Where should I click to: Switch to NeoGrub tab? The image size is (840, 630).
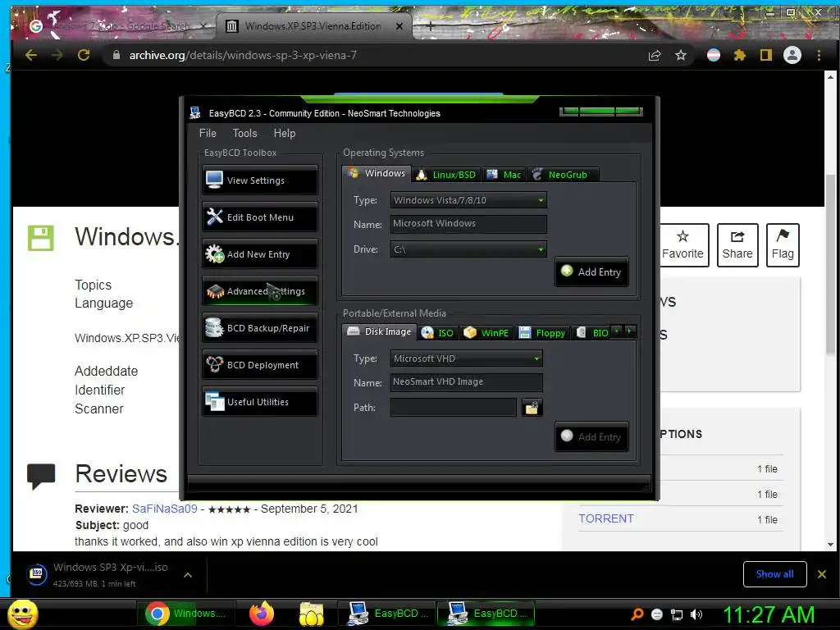(563, 175)
